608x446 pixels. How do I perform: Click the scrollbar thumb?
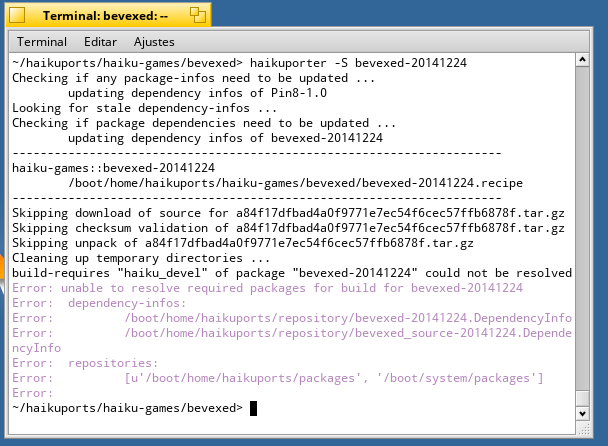click(582, 398)
